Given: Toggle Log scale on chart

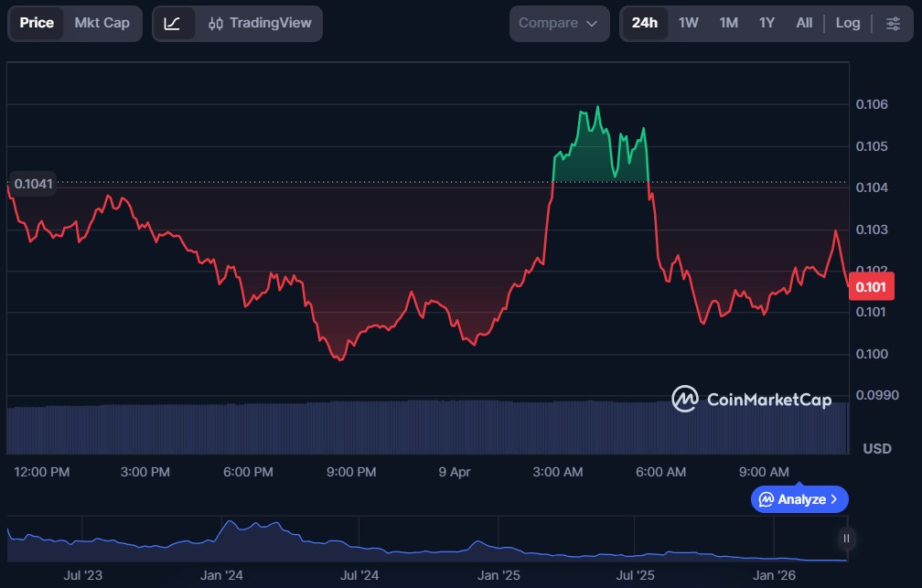Looking at the screenshot, I should (848, 23).
